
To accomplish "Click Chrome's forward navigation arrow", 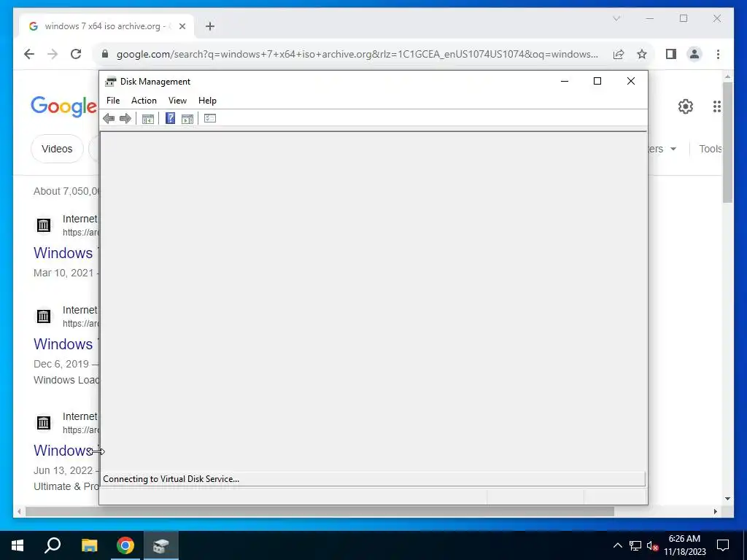I will (x=53, y=54).
